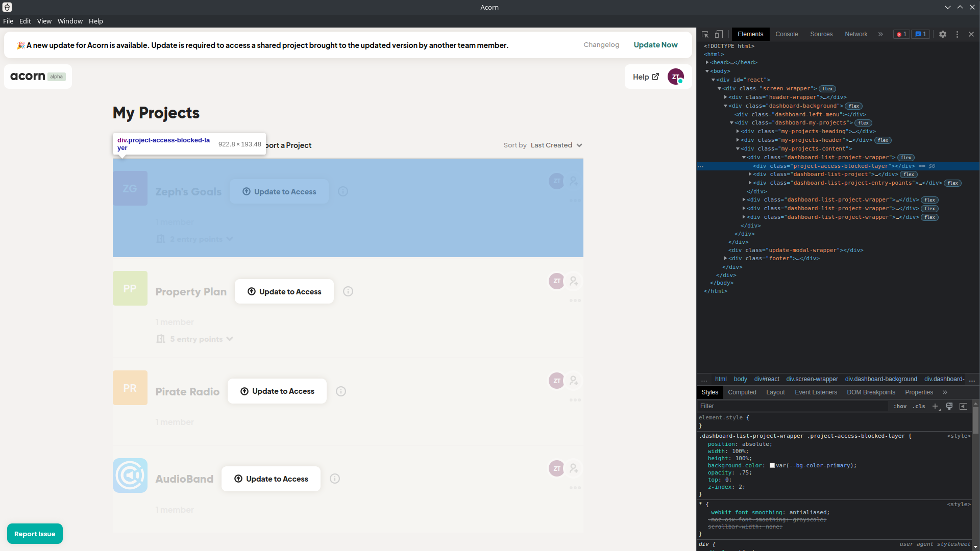Open the info icon next to Pirate Radio
The height and width of the screenshot is (551, 980).
[340, 391]
